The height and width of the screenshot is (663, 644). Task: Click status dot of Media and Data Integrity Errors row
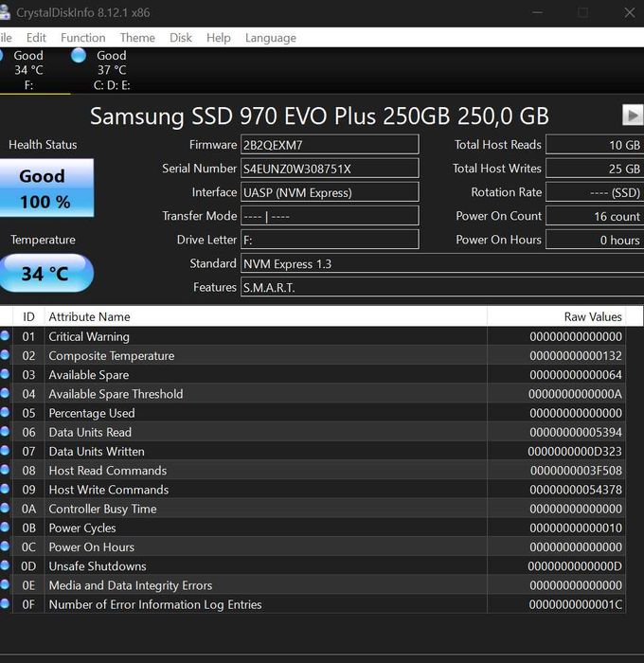click(5, 584)
